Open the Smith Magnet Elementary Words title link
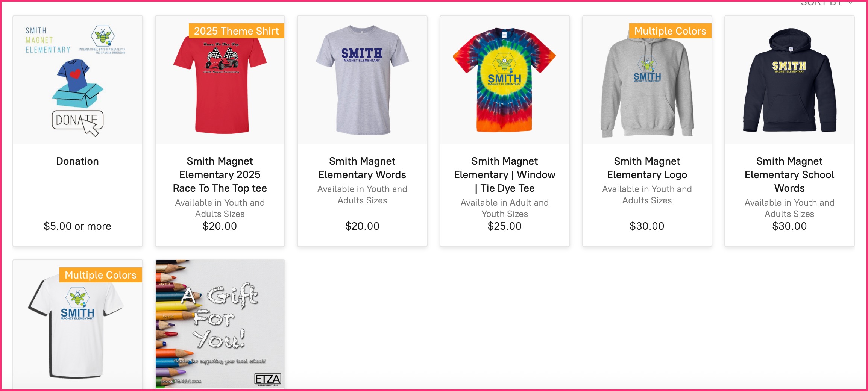 (362, 168)
